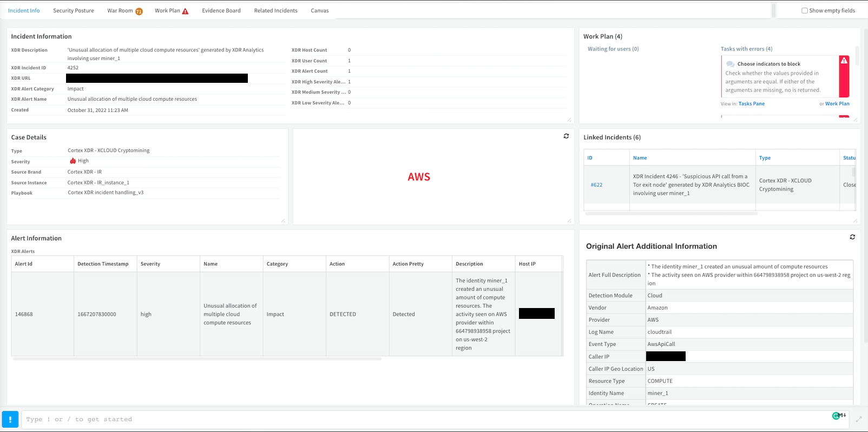
Task: Click the blue exclamation command button
Action: click(10, 420)
